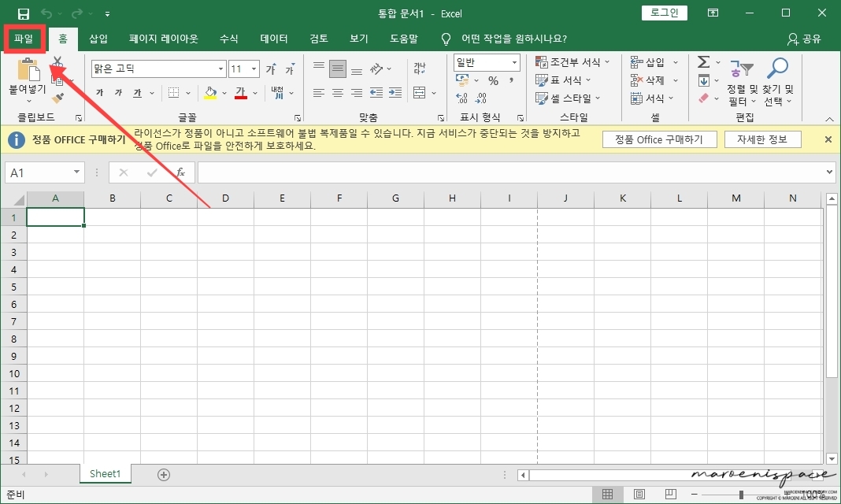Switch to the 수식 tab
This screenshot has height=504, width=841.
pyautogui.click(x=228, y=39)
